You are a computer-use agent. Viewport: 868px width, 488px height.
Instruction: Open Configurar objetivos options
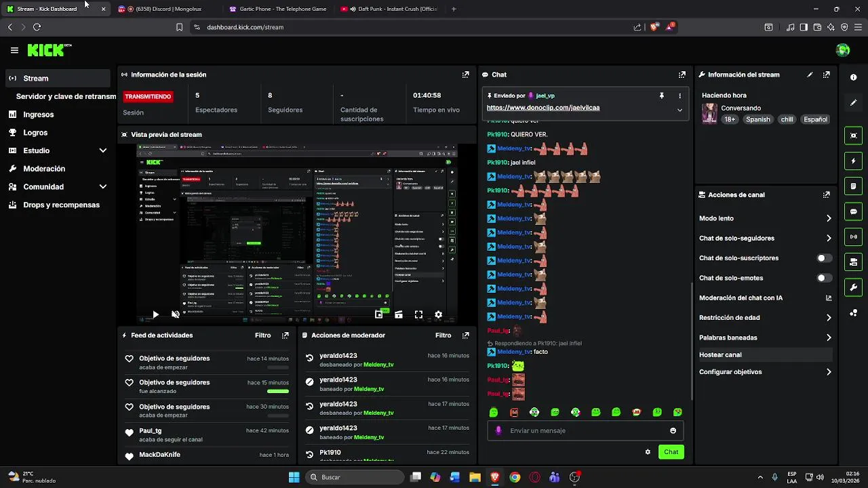(764, 372)
